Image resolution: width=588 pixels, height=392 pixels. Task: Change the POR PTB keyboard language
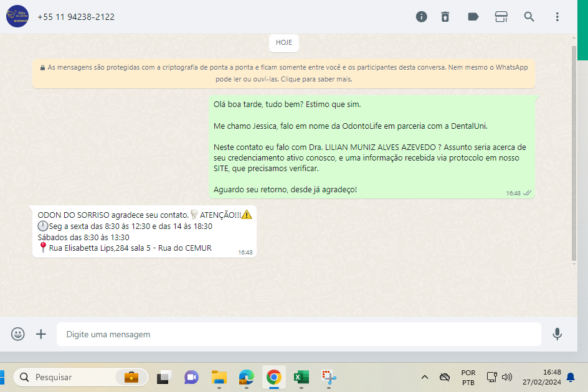click(x=468, y=378)
